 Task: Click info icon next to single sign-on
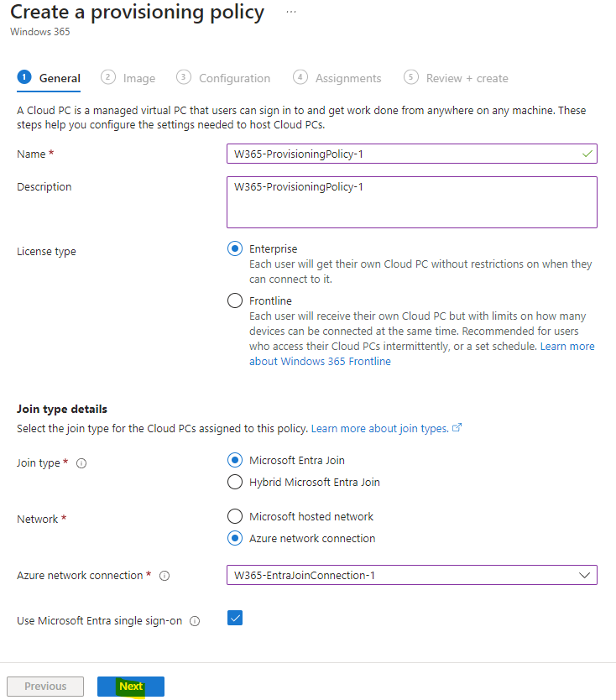click(x=195, y=621)
